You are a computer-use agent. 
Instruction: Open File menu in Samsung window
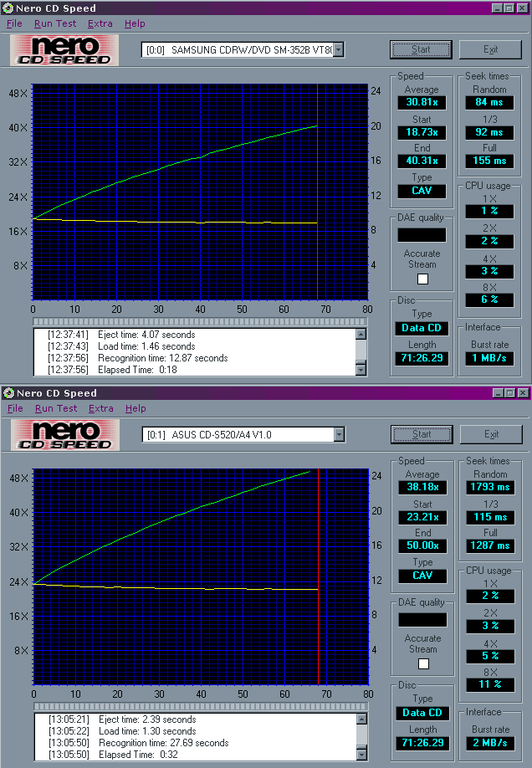pyautogui.click(x=14, y=23)
